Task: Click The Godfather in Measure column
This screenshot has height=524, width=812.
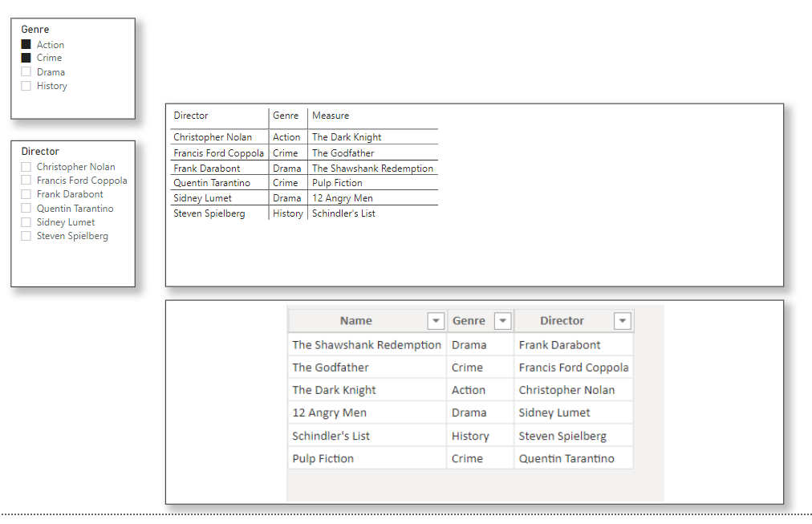Action: [x=343, y=153]
